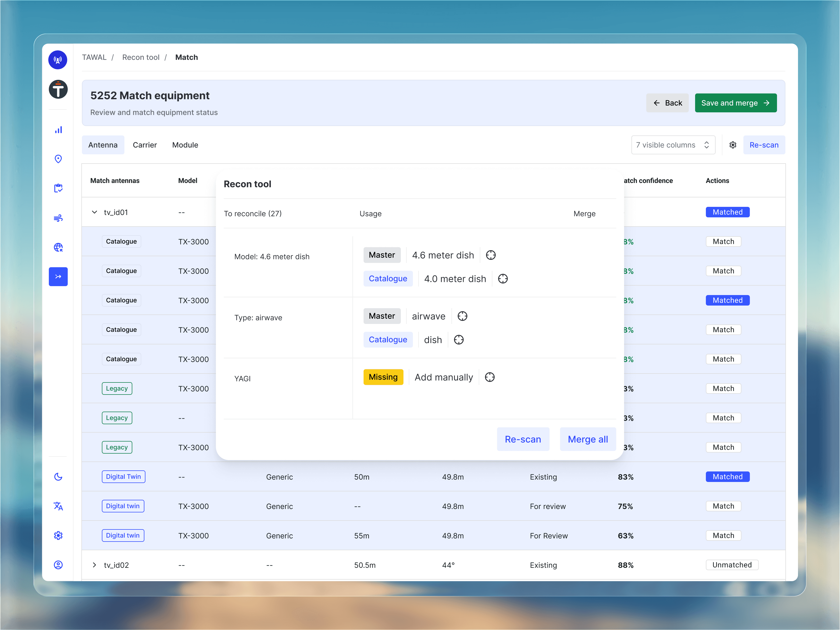Screen dimensions: 840x630
Task: Open the globe sidebar icon
Action: [58, 247]
